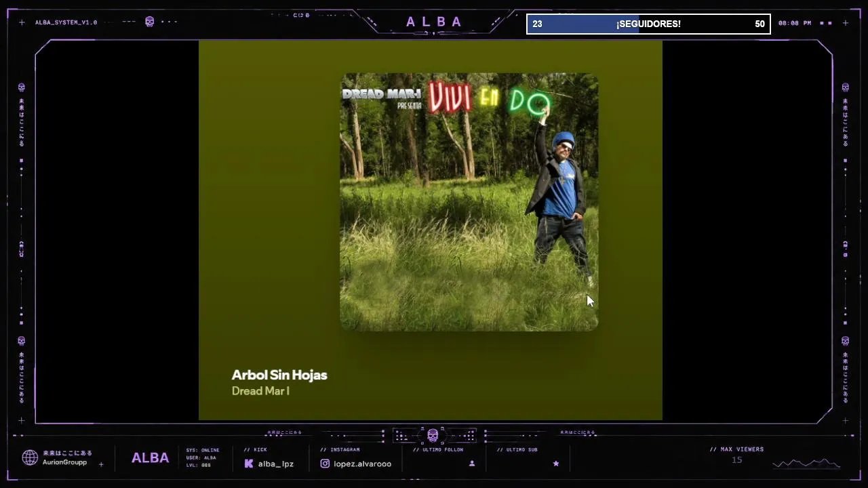The height and width of the screenshot is (488, 868).
Task: Click the skull emblem in the bottom center
Action: [433, 435]
